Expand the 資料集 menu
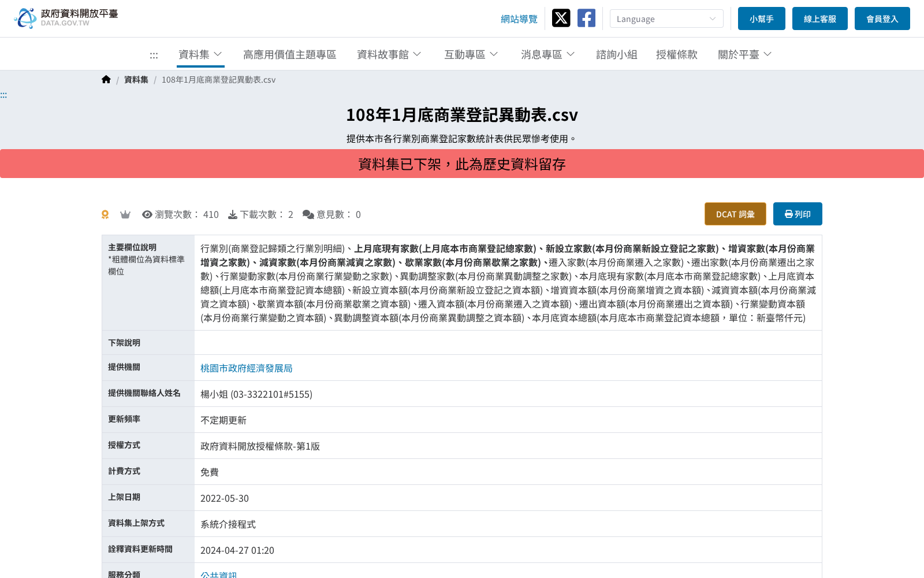This screenshot has width=924, height=578. (200, 54)
